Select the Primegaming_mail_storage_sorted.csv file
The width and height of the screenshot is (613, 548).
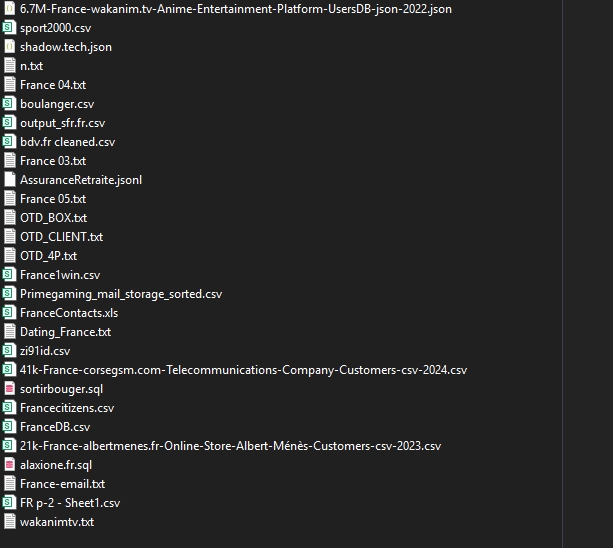(120, 294)
